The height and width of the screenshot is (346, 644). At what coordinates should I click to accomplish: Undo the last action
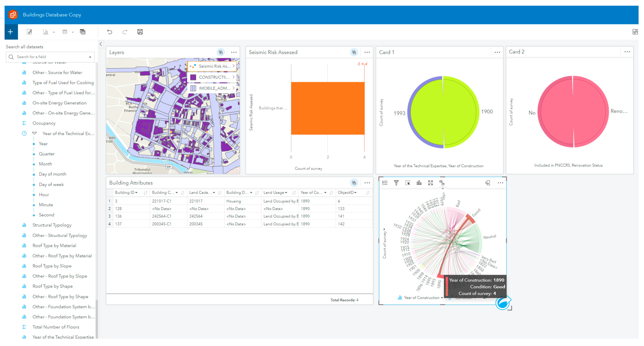point(109,32)
